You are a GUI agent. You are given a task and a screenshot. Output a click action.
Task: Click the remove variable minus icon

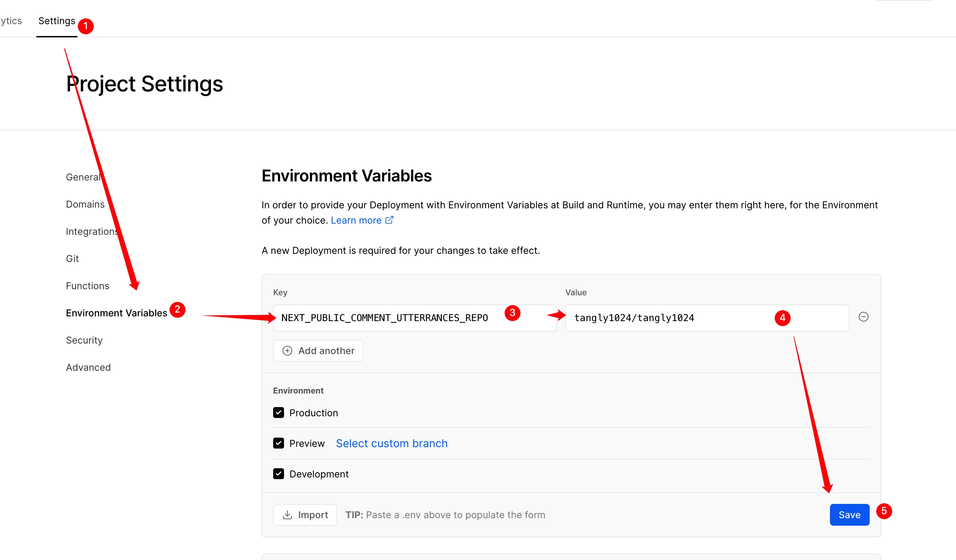pos(864,317)
